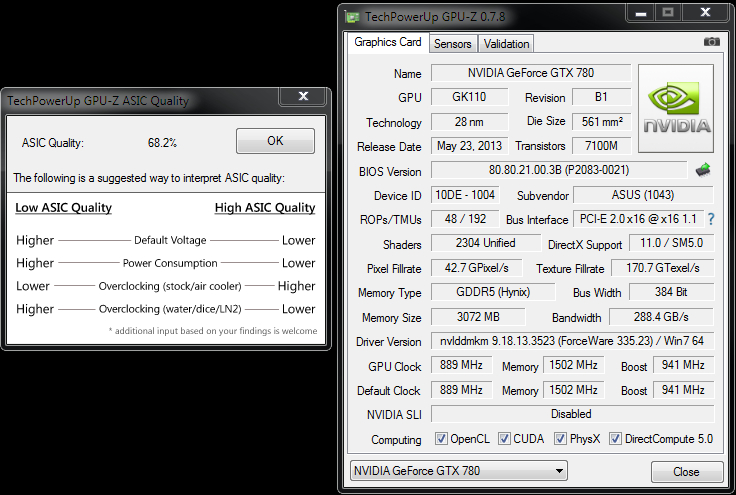Click the NVIDIA SLI field showing Disabled

pos(572,414)
